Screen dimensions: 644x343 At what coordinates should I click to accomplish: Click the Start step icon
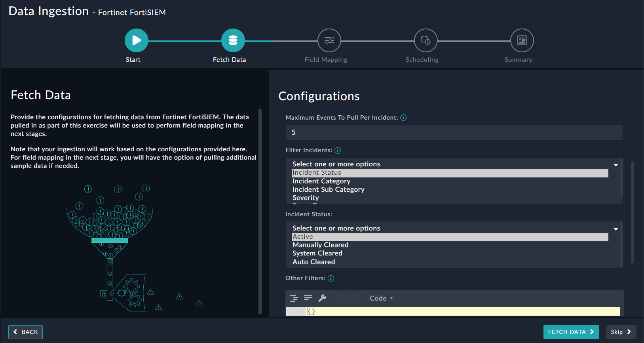(136, 40)
